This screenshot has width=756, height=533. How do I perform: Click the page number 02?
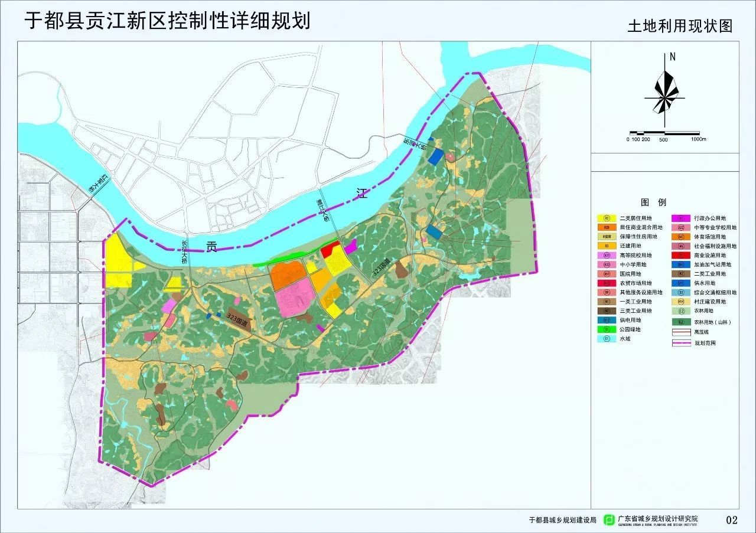pos(731,520)
